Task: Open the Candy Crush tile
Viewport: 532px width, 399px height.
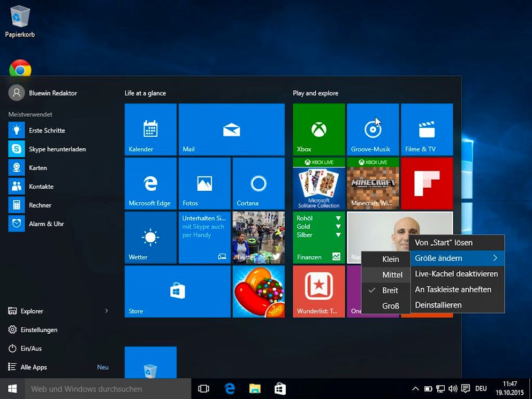Action: pos(259,291)
